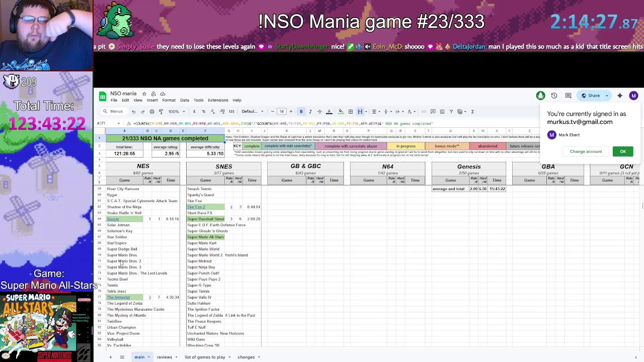The image size is (644, 362).
Task: Check the cloud save status icon
Action: coord(163,94)
